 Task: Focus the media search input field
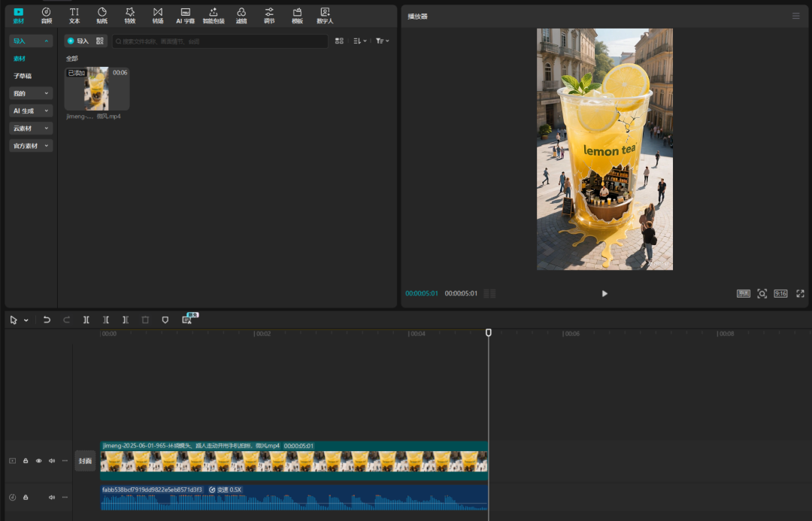[x=220, y=41]
